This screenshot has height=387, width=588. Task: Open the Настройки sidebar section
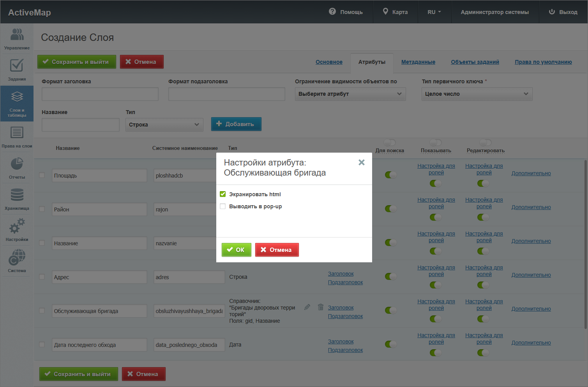pos(17,230)
